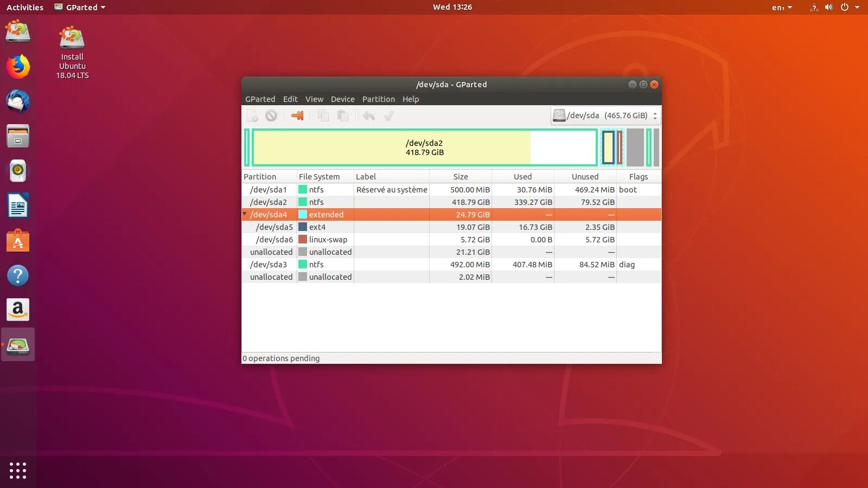Show Applications grid in the dock

coord(18,470)
